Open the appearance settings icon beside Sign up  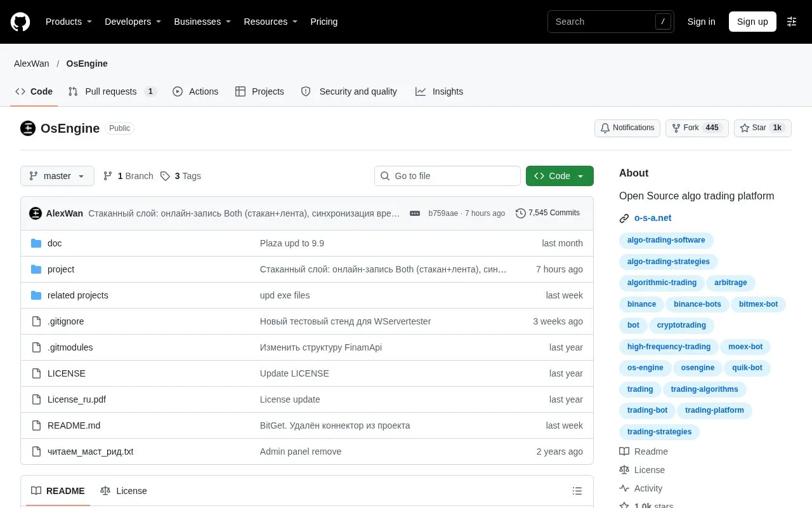(792, 22)
